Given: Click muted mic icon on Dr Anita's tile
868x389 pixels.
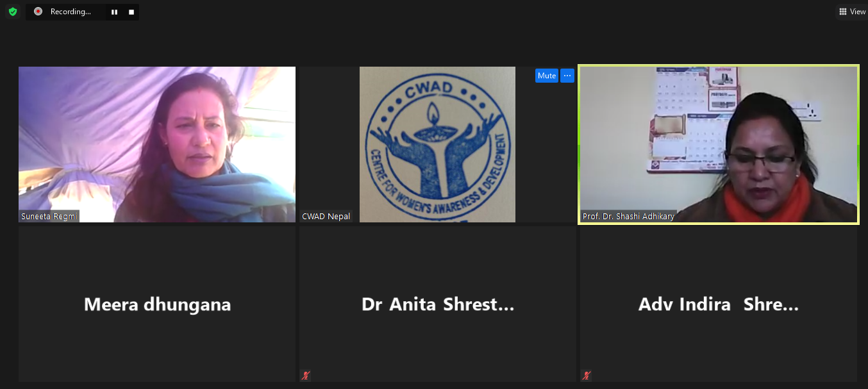Looking at the screenshot, I should (305, 376).
